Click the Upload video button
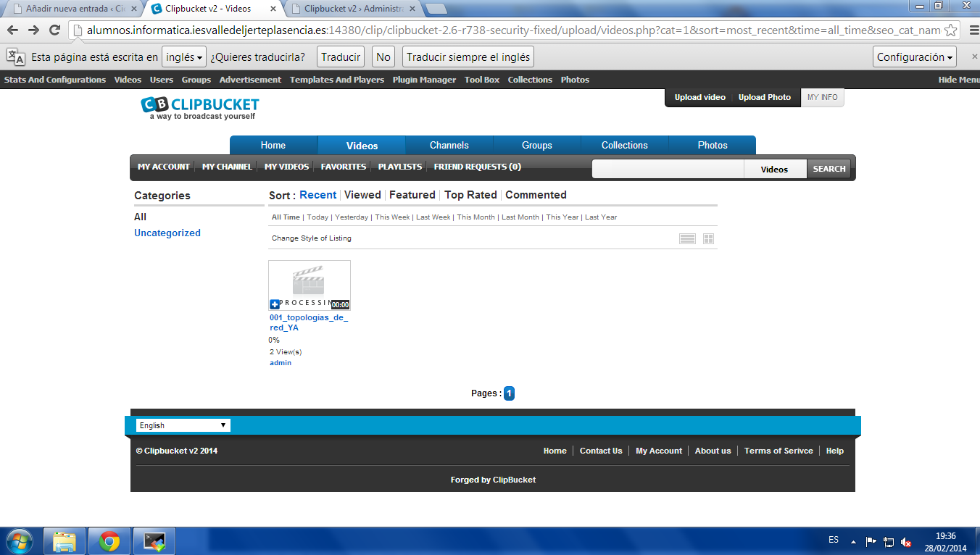 tap(699, 98)
